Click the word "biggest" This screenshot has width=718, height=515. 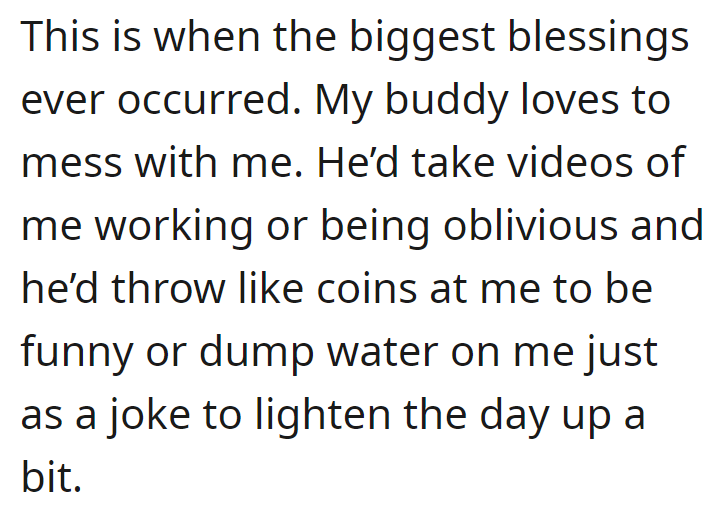tap(422, 39)
